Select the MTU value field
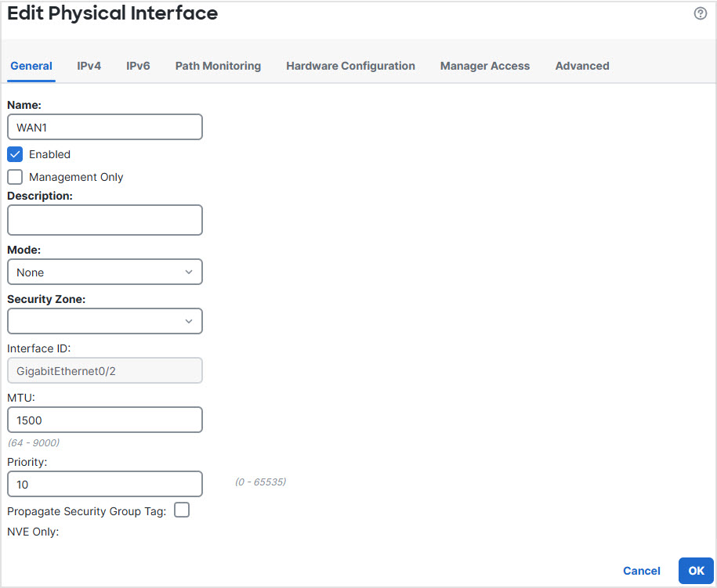The height and width of the screenshot is (588, 717). 104,420
